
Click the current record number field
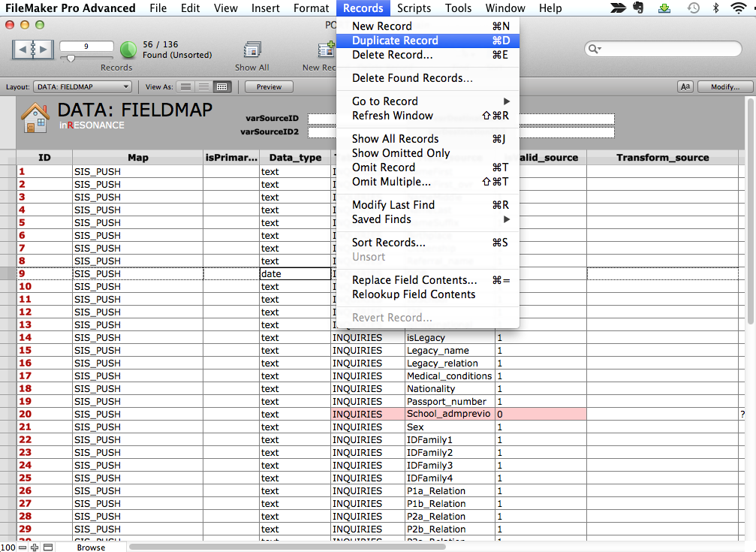(x=86, y=47)
